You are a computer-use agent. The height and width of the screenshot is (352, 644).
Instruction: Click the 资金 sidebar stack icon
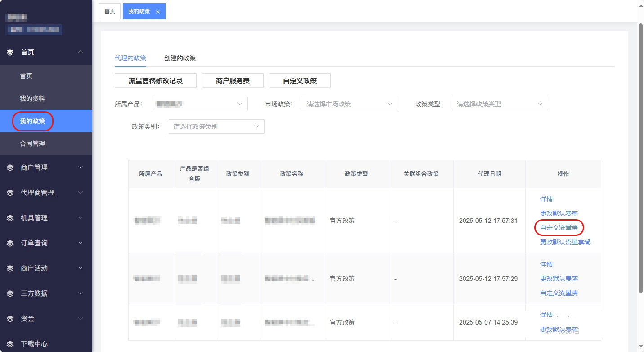(x=10, y=319)
